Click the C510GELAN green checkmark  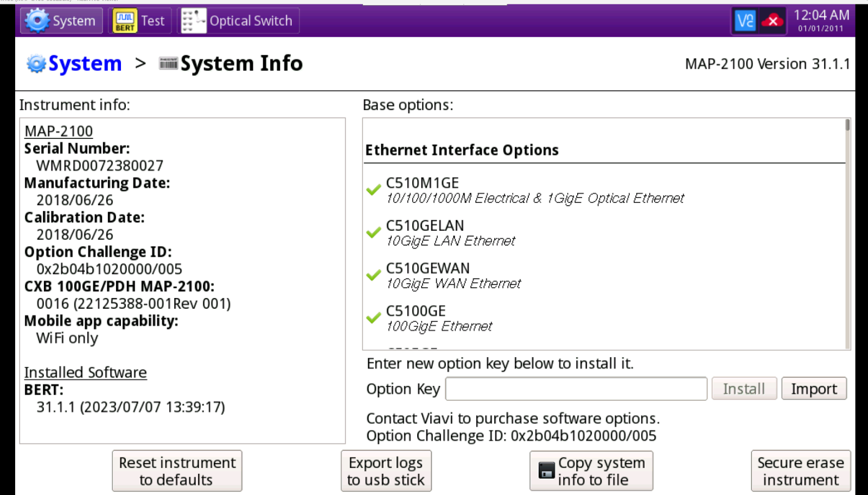pos(373,232)
